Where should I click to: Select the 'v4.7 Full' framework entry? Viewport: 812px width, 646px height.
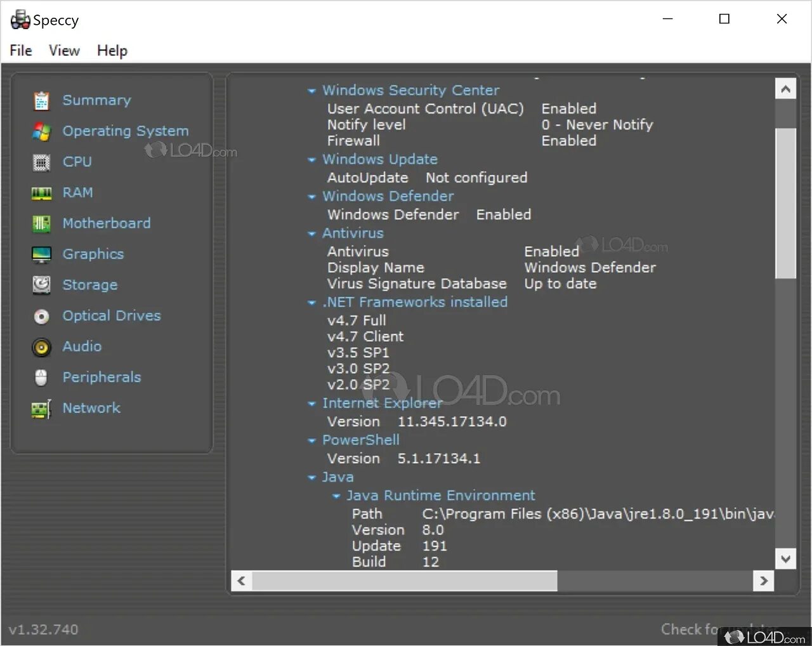pyautogui.click(x=357, y=320)
